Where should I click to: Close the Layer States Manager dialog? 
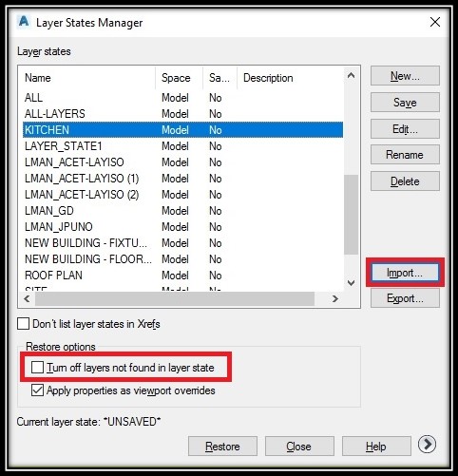tap(435, 22)
